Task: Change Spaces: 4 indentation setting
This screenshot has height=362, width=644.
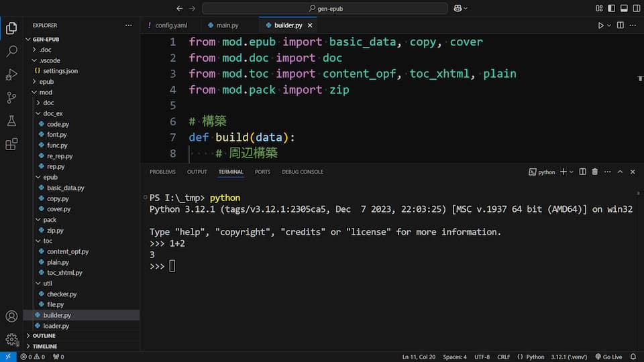Action: pos(455,357)
